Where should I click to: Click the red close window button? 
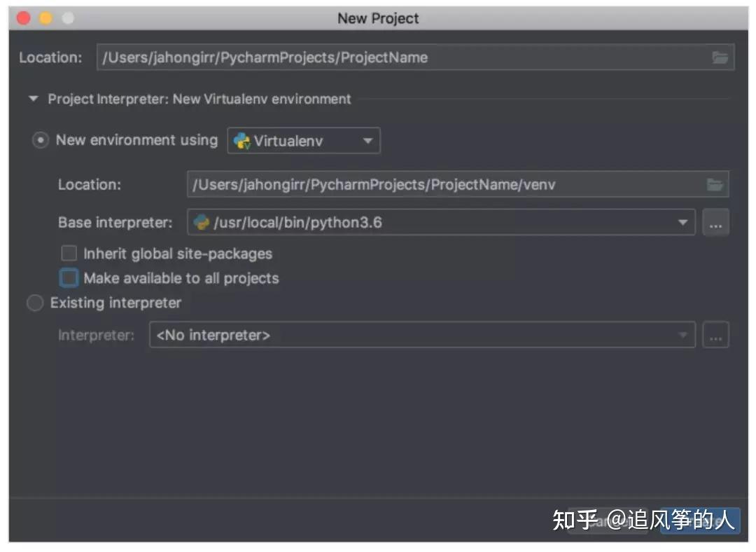point(23,18)
